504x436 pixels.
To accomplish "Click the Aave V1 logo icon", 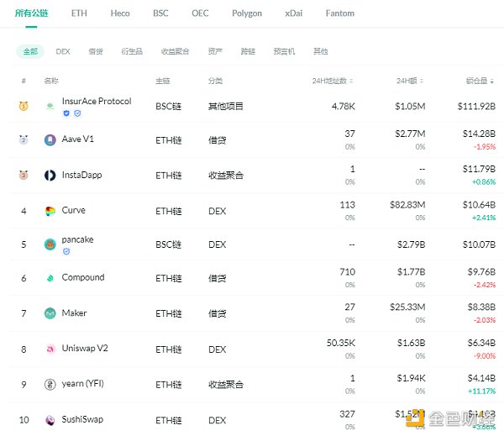I will coord(50,140).
